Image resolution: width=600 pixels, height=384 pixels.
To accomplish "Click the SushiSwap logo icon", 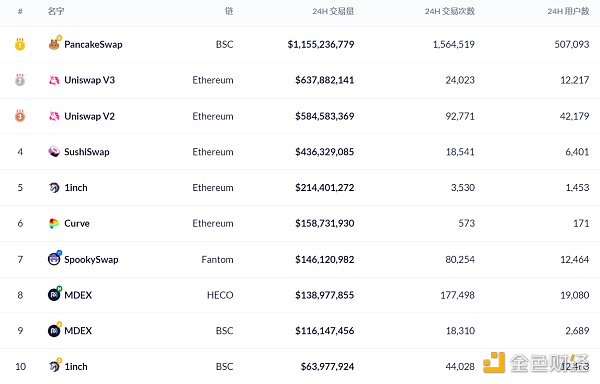I will pos(54,152).
